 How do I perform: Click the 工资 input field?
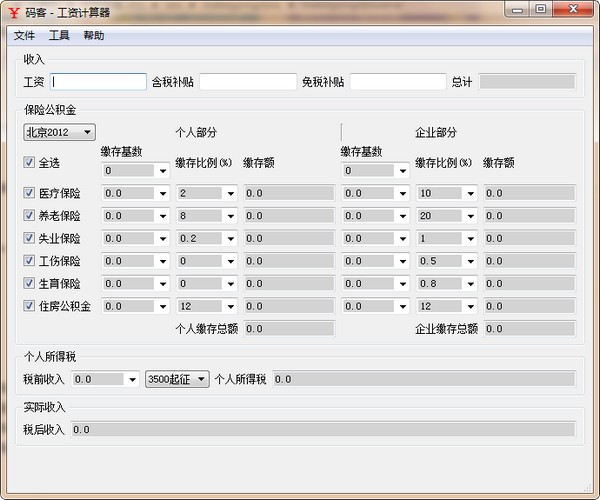98,82
